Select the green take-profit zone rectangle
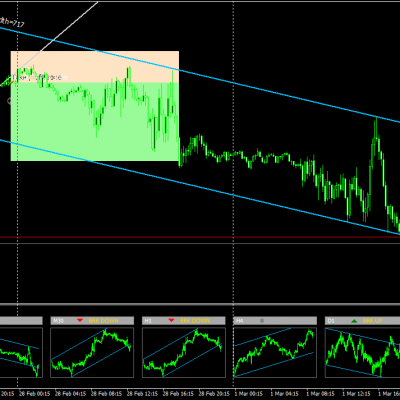The image size is (400, 400). tap(95, 122)
